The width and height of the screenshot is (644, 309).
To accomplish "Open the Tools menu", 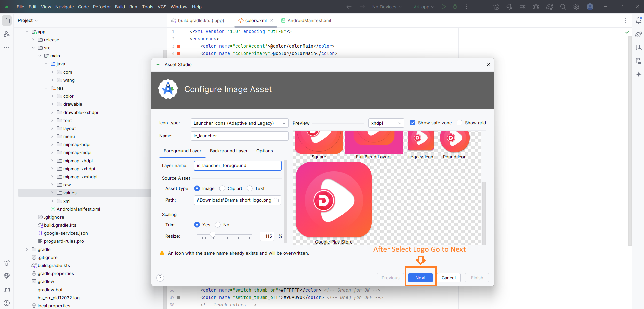I will [147, 7].
